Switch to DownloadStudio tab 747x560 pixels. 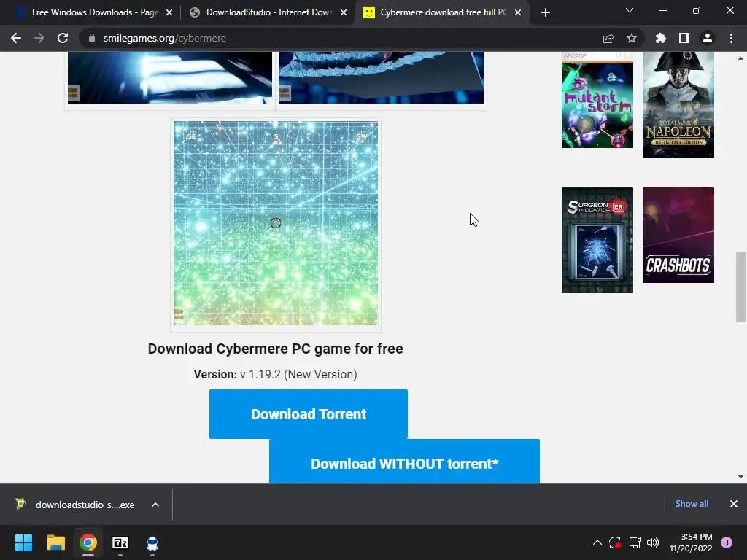[x=268, y=12]
